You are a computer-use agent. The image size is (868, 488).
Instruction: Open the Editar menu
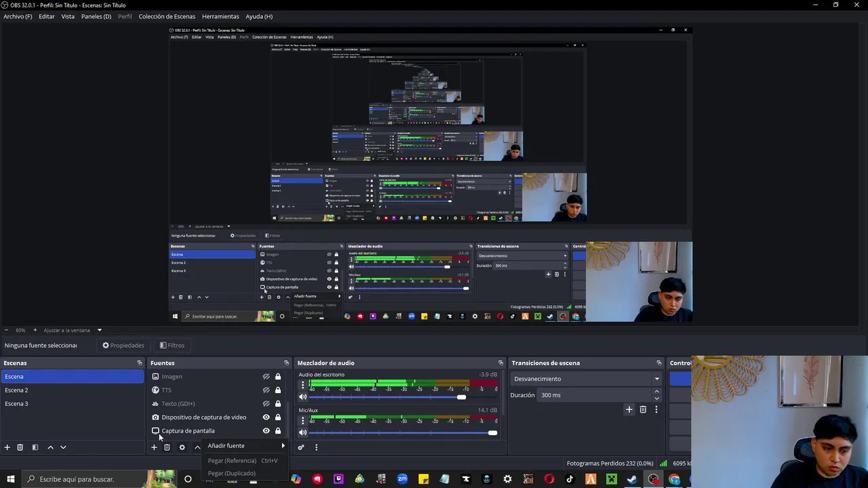47,16
